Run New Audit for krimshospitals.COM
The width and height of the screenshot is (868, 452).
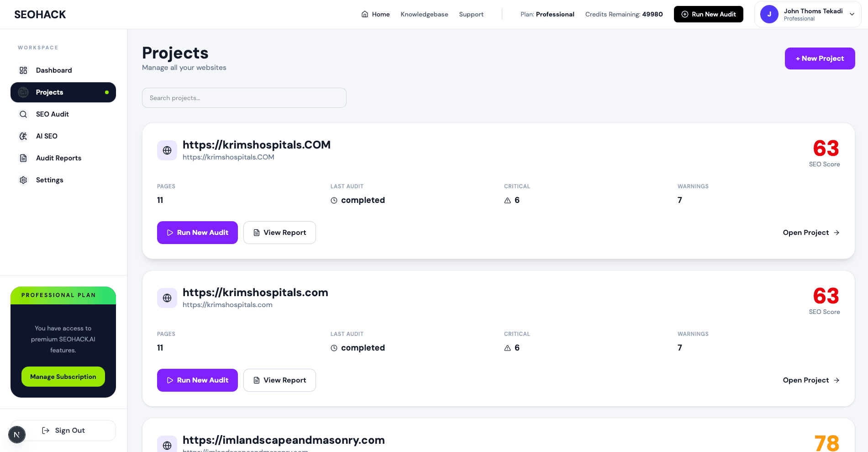[197, 233]
